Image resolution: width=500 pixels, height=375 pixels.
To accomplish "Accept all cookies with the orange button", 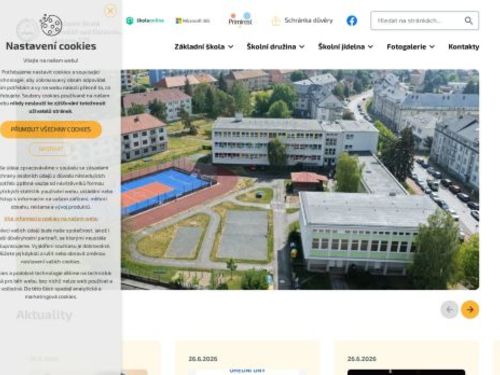I will (51, 129).
